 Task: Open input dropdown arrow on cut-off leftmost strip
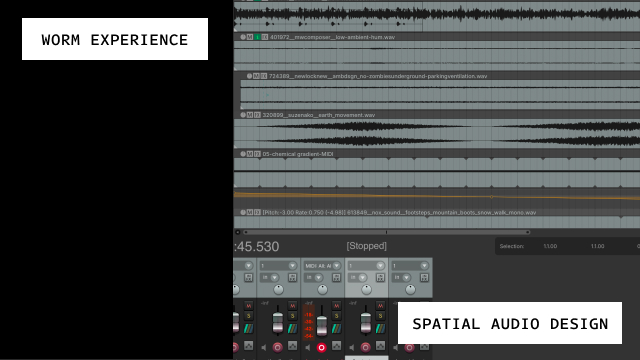[249, 266]
